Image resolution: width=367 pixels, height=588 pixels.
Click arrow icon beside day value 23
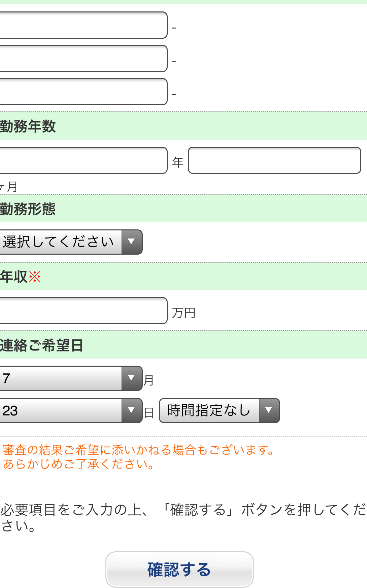[x=132, y=410]
